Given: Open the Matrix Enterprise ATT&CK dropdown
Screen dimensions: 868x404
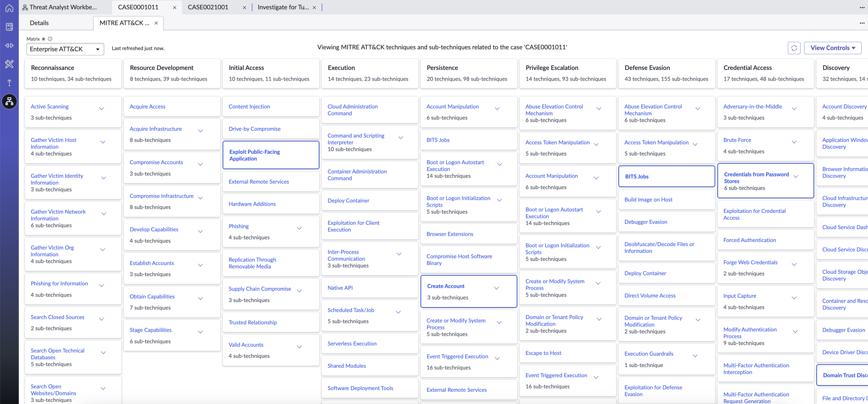Looking at the screenshot, I should coord(65,49).
